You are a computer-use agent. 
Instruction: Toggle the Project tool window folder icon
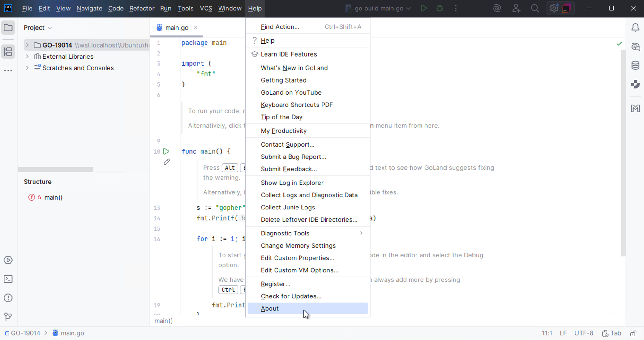tap(8, 27)
